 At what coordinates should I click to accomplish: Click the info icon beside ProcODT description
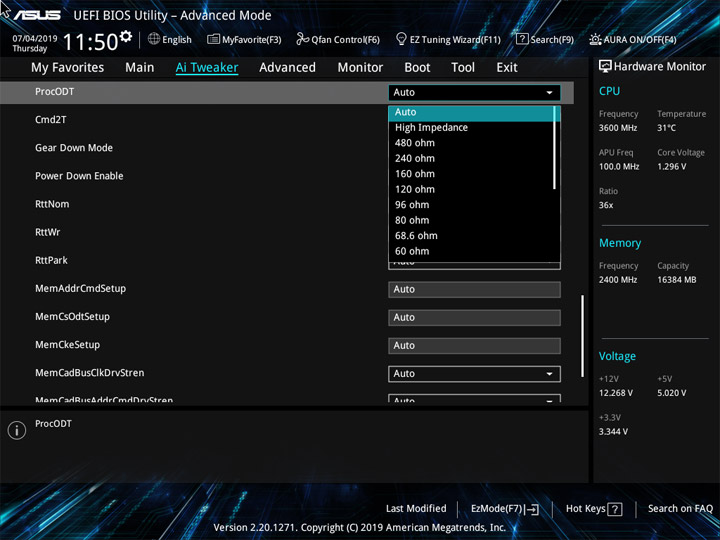coord(17,430)
